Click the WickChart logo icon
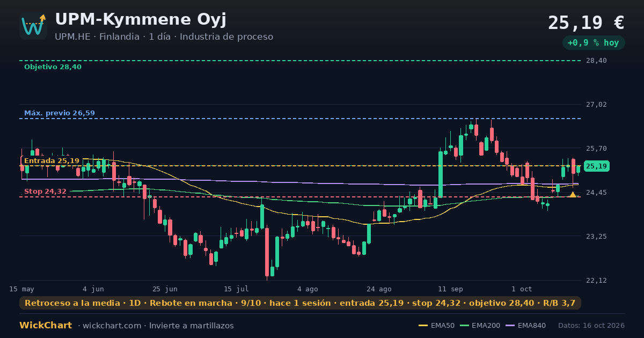Viewport: 644px width, 338px height. pyautogui.click(x=33, y=26)
